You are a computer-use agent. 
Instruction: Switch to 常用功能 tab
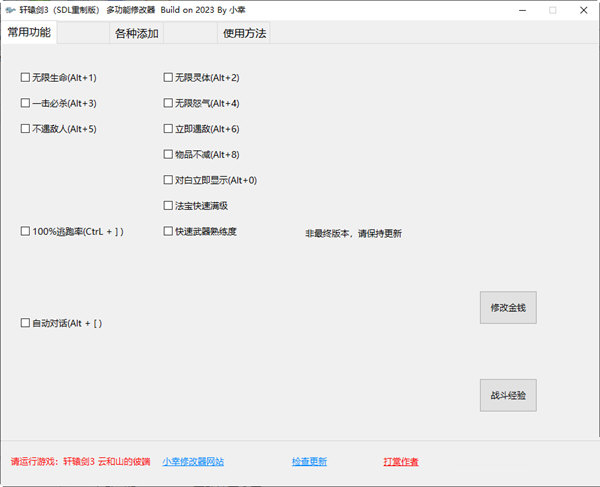(29, 33)
